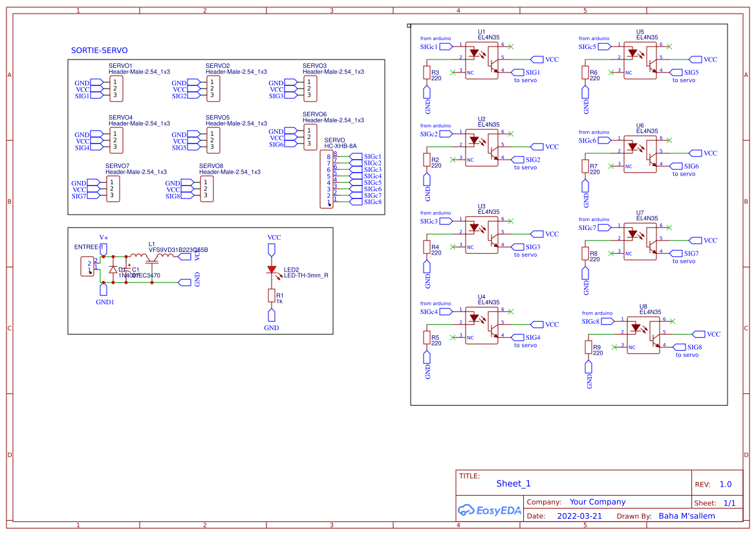The image size is (756, 535).
Task: Click the SERVO8 header symbol
Action: [x=208, y=187]
